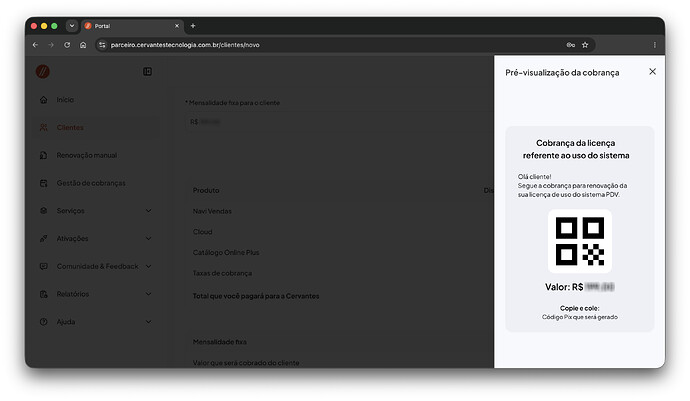Open Início in the sidebar
The image size is (690, 401).
tap(95, 99)
